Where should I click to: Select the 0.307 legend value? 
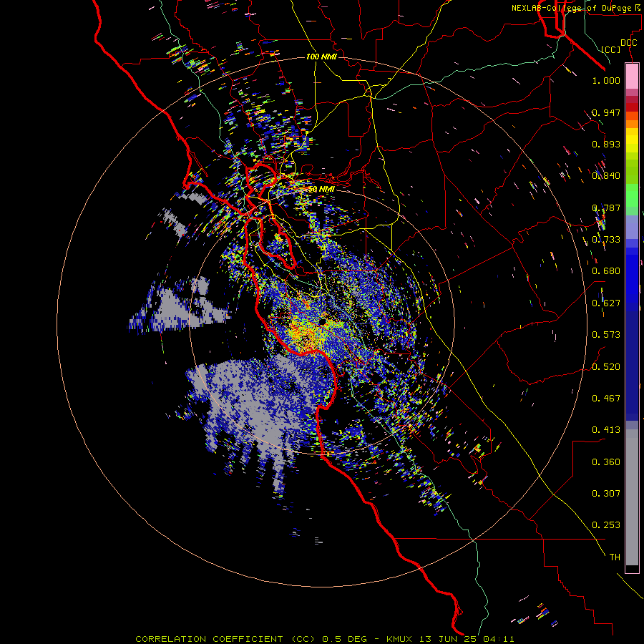(606, 494)
